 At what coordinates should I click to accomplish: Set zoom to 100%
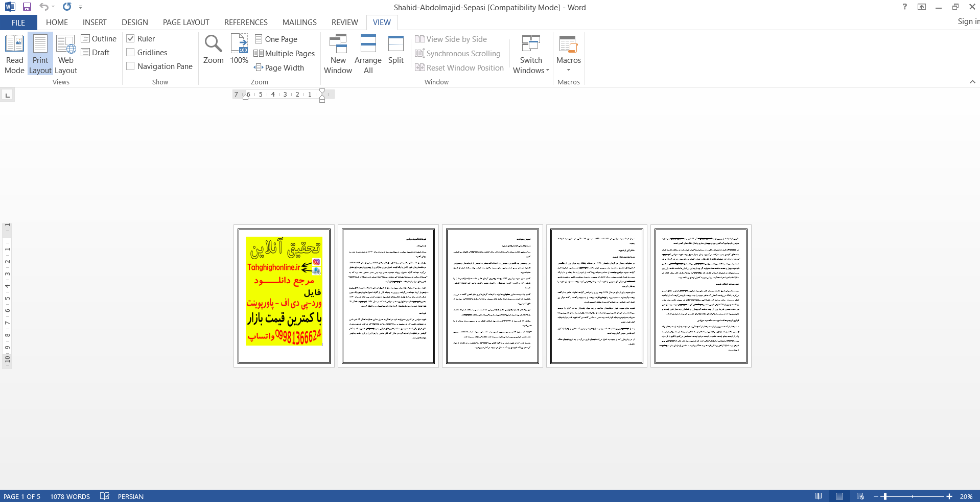[239, 50]
